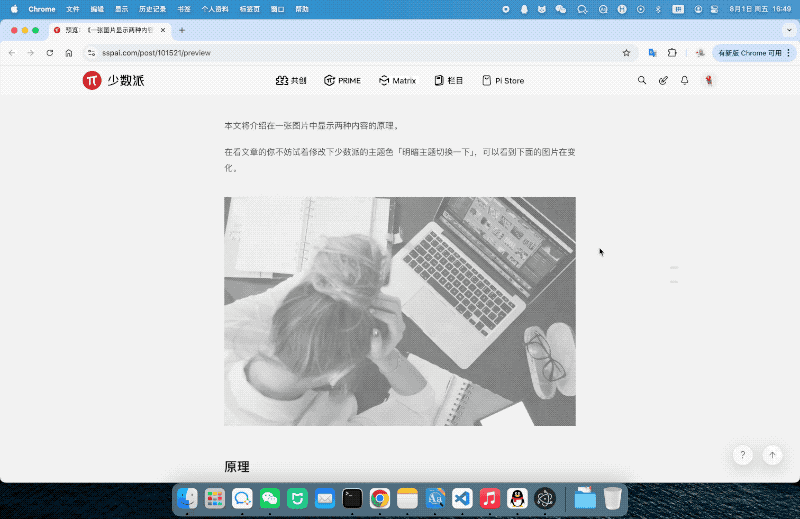Screen dimensions: 800x519
Task: Open Terminal from the Dock
Action: coord(353,498)
